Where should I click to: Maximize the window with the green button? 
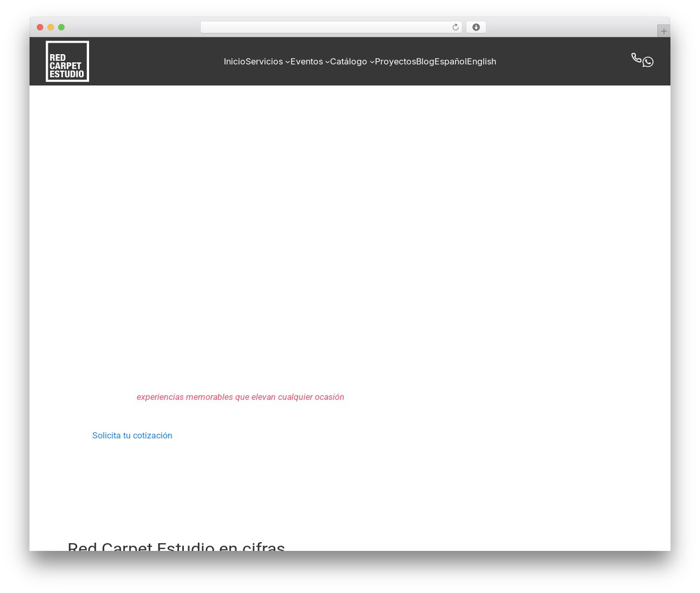click(x=61, y=27)
